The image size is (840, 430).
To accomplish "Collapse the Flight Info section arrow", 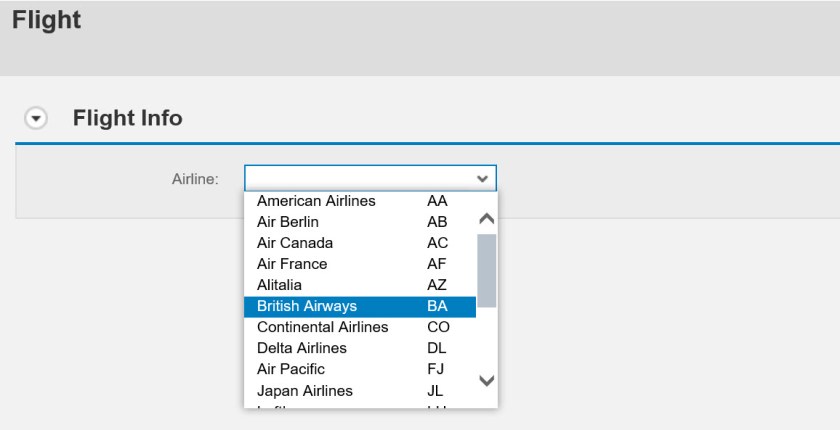I will [38, 118].
